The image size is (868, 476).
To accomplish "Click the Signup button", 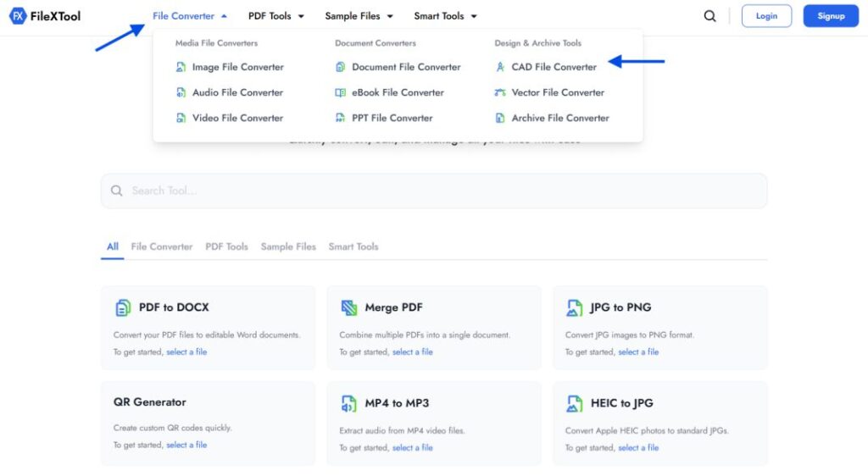I will [831, 16].
